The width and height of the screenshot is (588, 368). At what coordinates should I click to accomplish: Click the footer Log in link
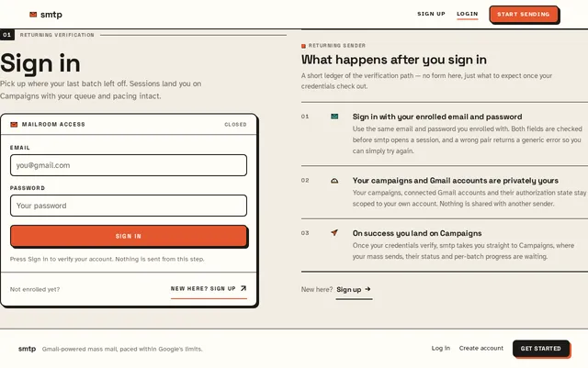click(441, 348)
